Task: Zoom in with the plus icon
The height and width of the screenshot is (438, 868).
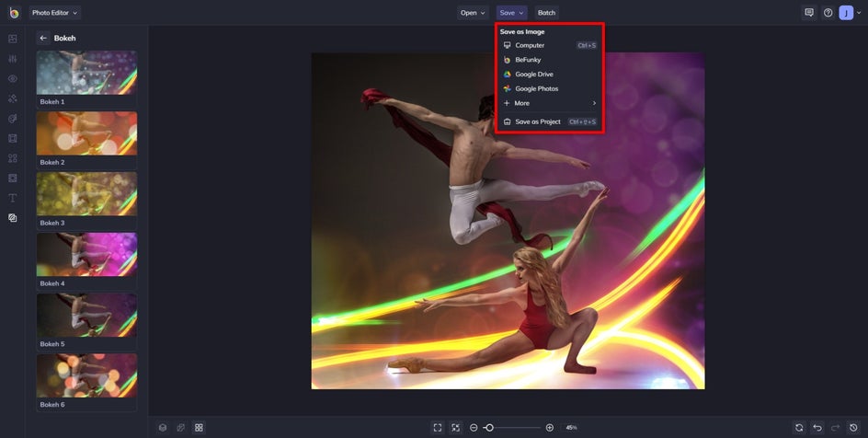Action: [550, 428]
